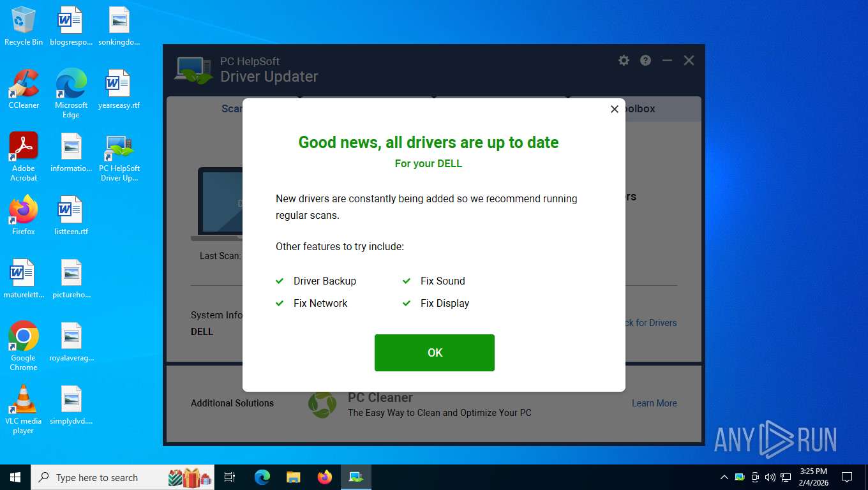Open Task View on the taskbar
The image size is (868, 490).
point(230,477)
